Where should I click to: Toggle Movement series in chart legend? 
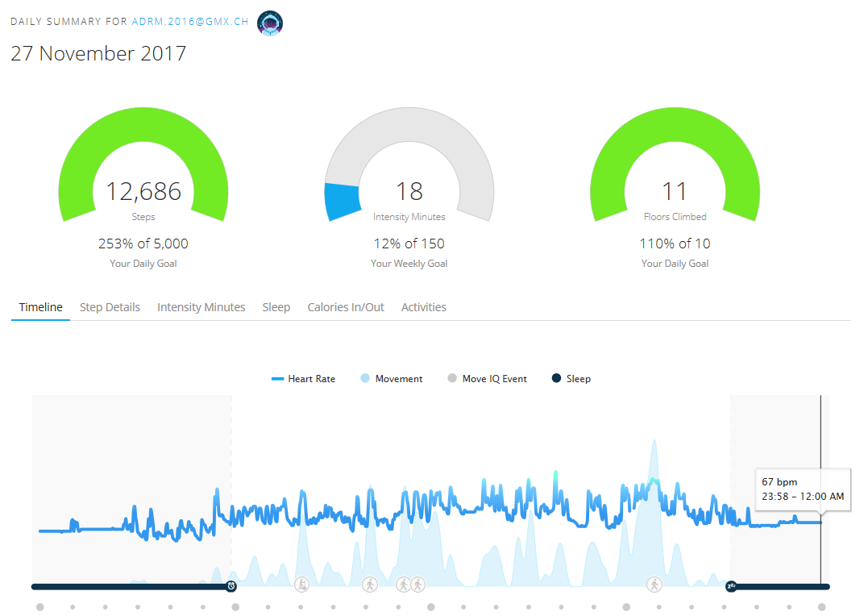tap(392, 379)
